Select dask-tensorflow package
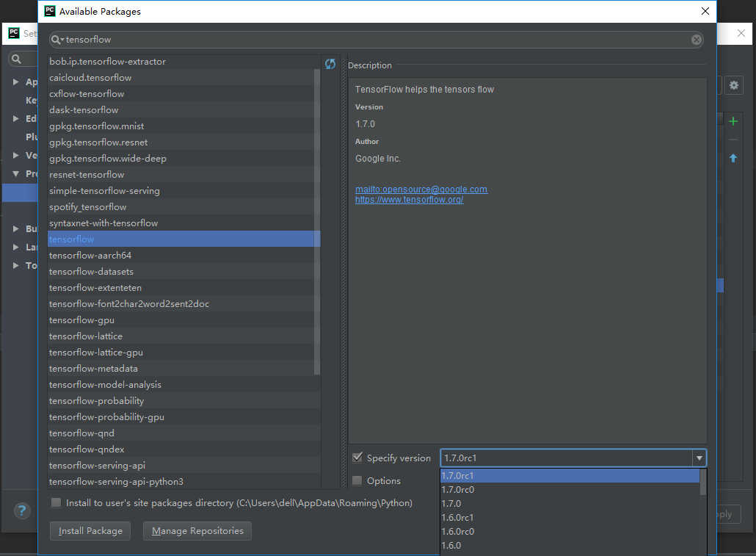 pos(183,110)
